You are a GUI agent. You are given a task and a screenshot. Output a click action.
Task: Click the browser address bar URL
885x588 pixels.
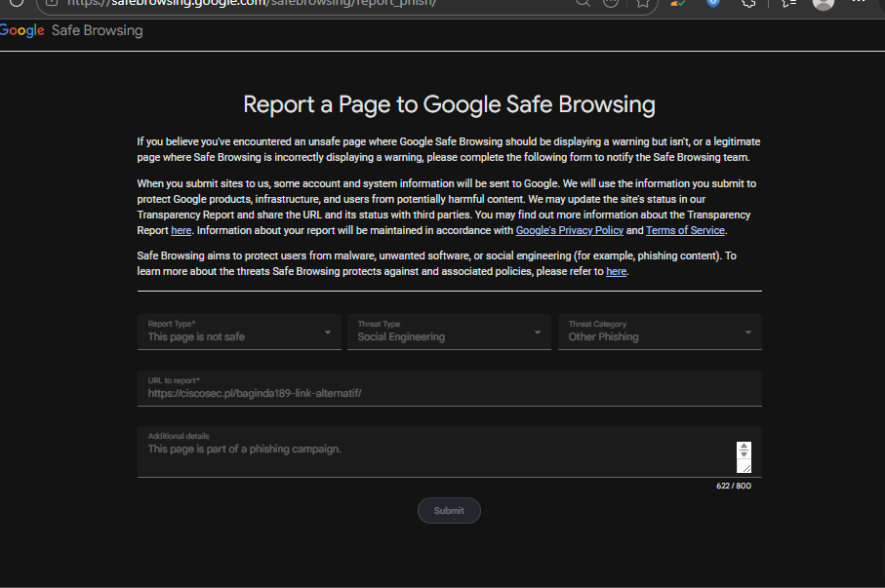[251, 3]
